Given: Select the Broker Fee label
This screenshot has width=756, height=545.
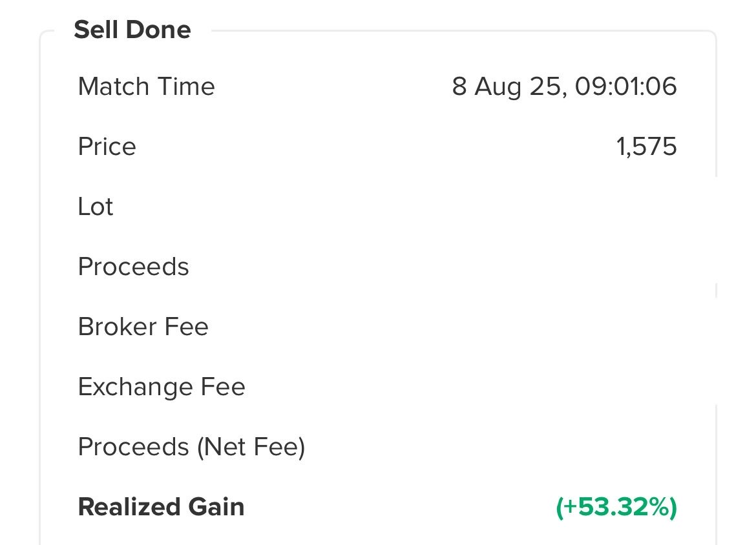Looking at the screenshot, I should [x=143, y=327].
